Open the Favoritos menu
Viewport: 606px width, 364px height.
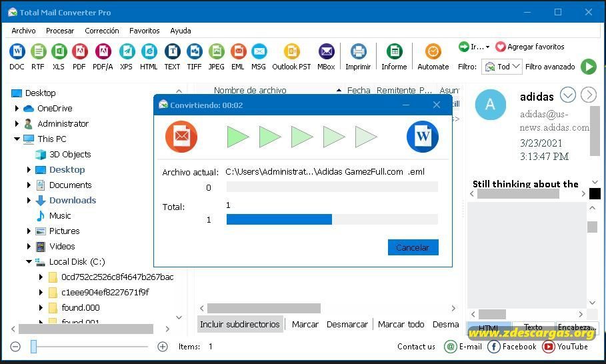145,31
